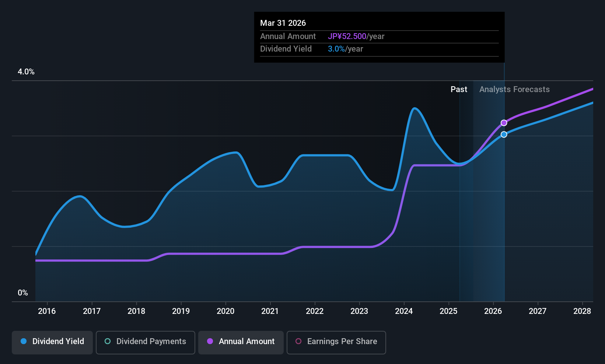Click the Past label in chart

[459, 90]
